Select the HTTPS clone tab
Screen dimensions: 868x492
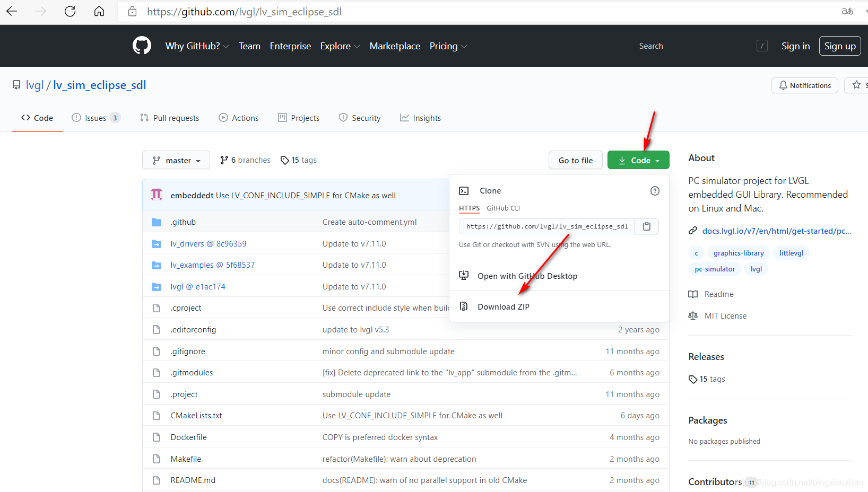(469, 208)
